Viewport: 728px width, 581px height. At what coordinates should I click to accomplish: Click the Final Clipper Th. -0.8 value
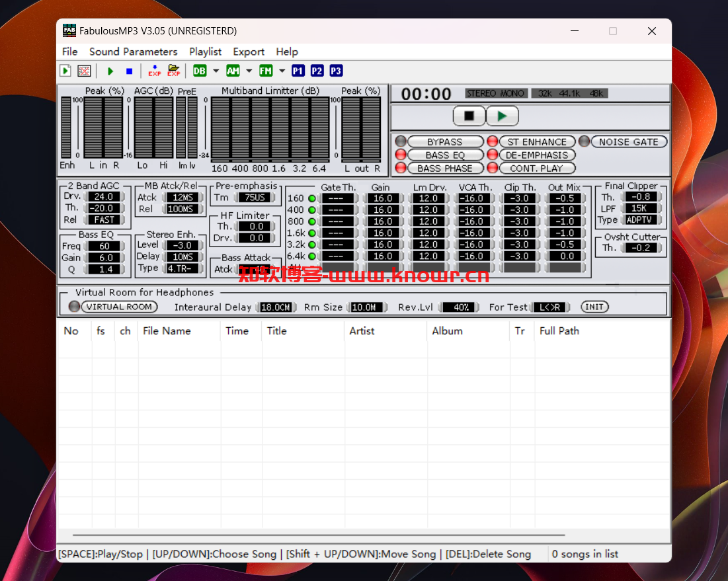[x=641, y=197]
